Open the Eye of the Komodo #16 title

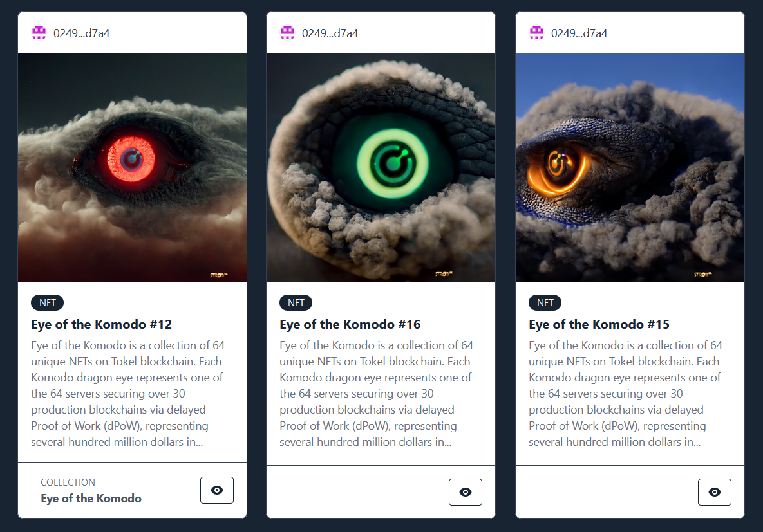coord(350,324)
